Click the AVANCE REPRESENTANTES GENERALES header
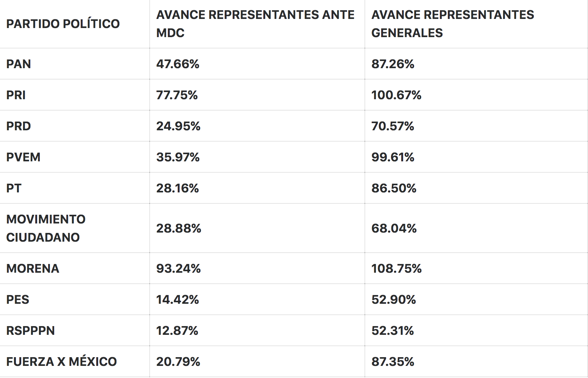This screenshot has width=588, height=378. point(452,24)
